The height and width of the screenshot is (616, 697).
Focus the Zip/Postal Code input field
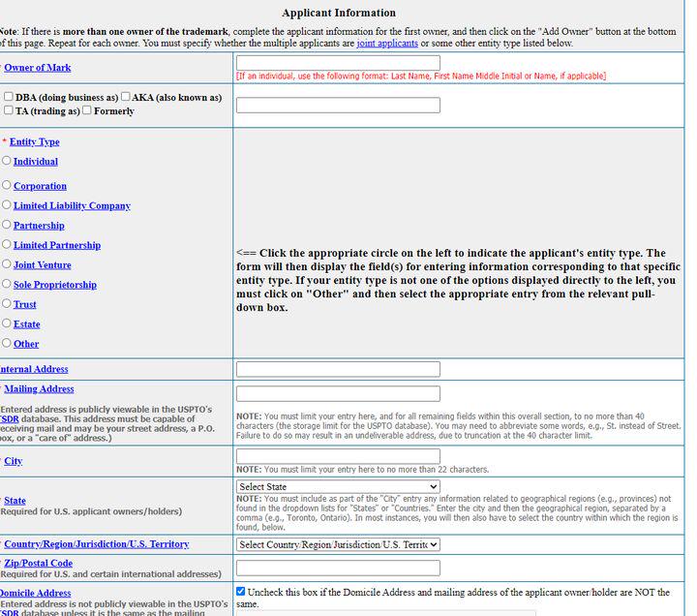coord(338,568)
